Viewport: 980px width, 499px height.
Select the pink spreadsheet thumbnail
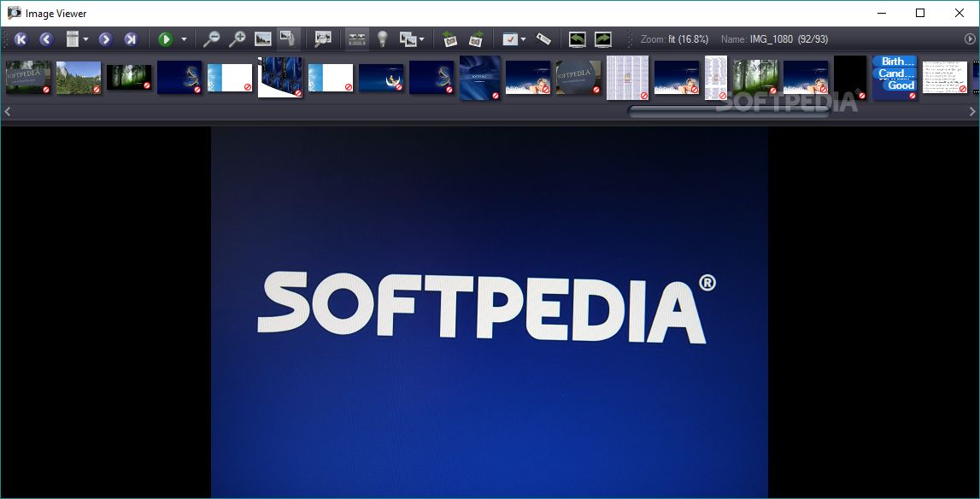point(627,78)
